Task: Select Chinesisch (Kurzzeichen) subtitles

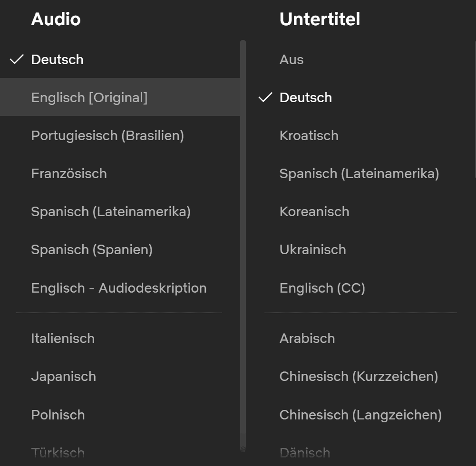Action: click(x=359, y=376)
